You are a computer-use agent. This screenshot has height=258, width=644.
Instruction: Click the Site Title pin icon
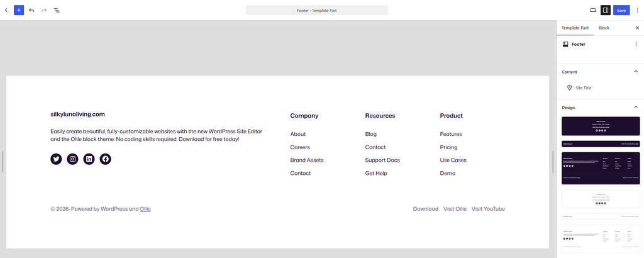click(x=569, y=88)
